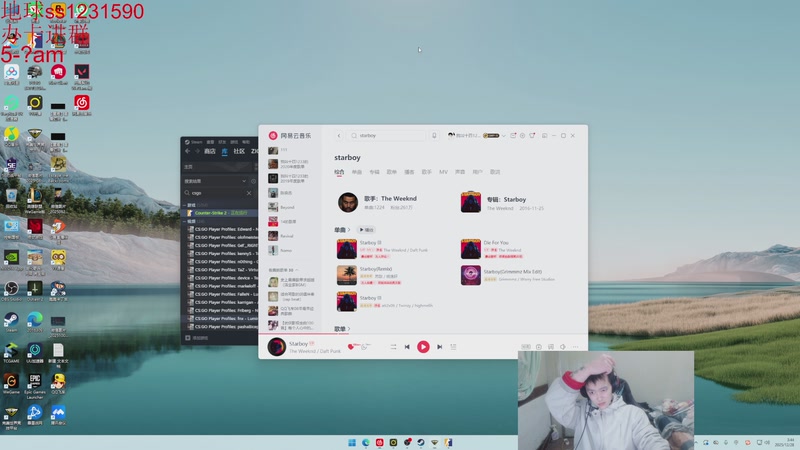Select the 歌手 search results tab
Image resolution: width=800 pixels, height=450 pixels.
pyautogui.click(x=427, y=172)
